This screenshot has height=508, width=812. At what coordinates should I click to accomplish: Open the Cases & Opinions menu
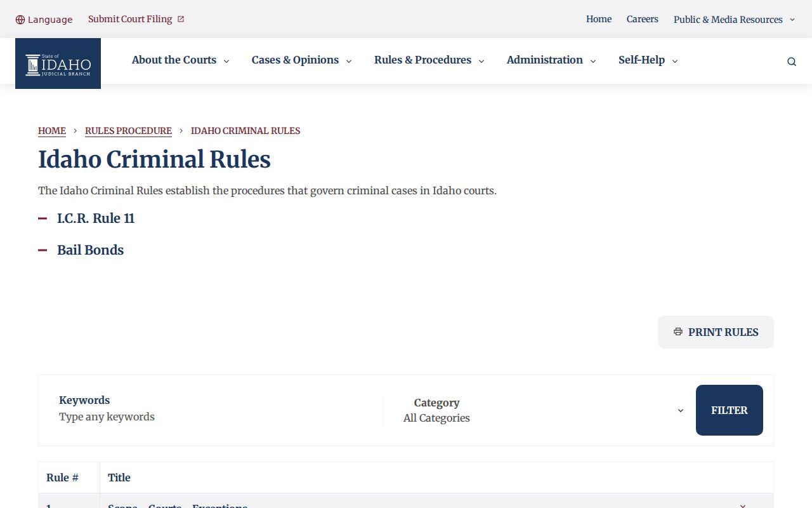(302, 60)
